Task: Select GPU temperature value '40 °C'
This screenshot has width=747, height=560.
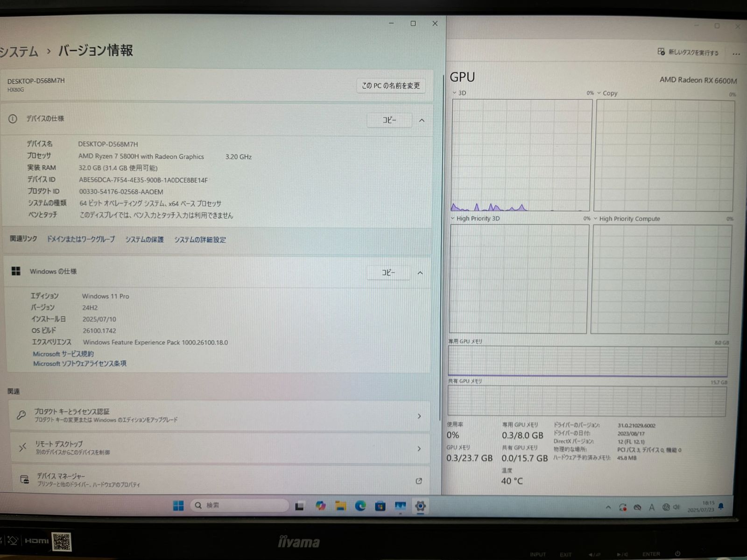Action: pos(512,481)
